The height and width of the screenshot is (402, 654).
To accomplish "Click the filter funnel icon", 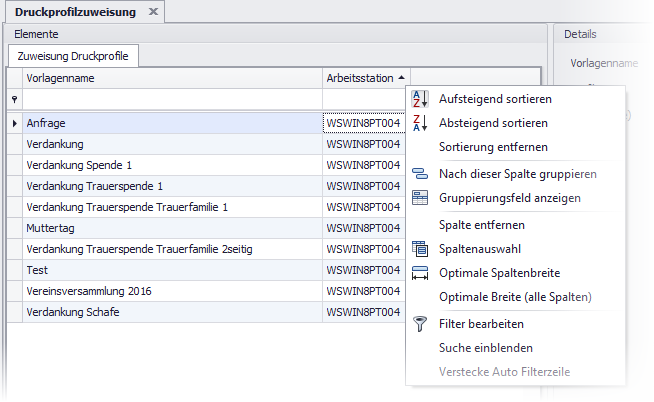I will [421, 323].
